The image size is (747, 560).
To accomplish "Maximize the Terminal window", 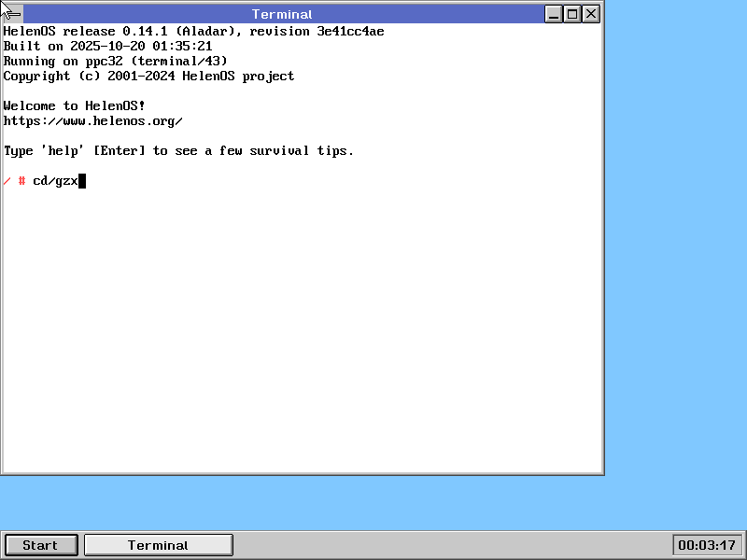I will point(572,14).
